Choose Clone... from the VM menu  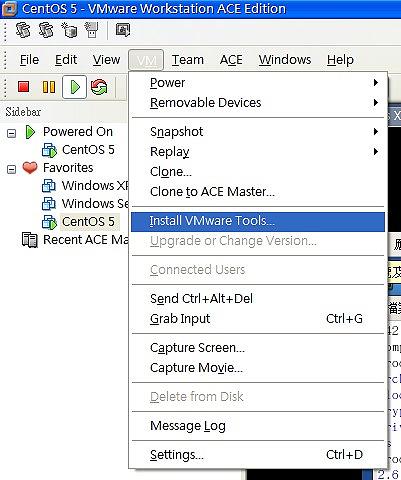[x=258, y=172]
